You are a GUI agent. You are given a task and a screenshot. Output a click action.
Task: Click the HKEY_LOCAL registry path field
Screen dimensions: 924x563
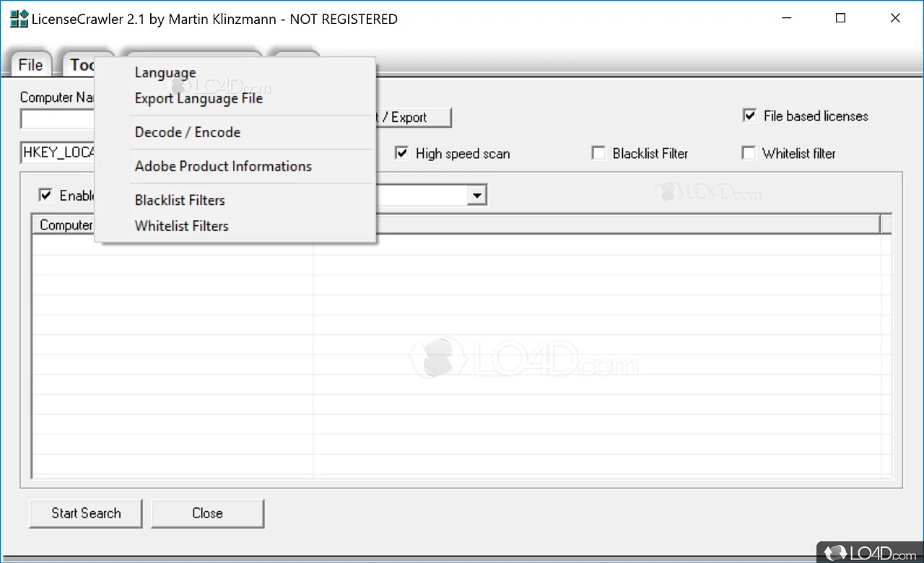point(58,153)
